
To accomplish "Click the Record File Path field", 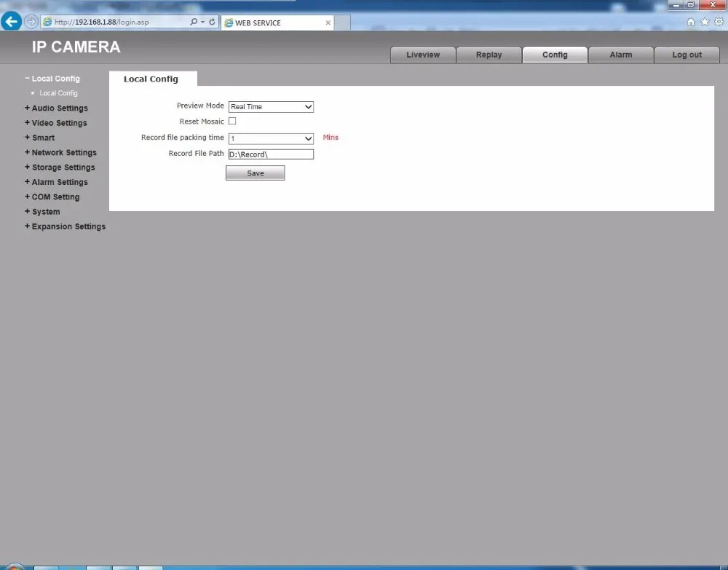I will (271, 154).
